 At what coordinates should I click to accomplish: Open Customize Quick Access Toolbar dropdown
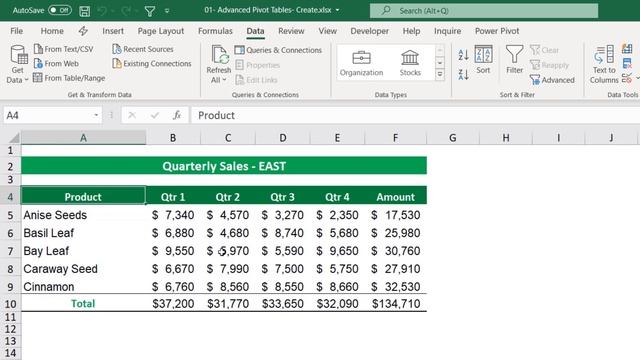(167, 11)
